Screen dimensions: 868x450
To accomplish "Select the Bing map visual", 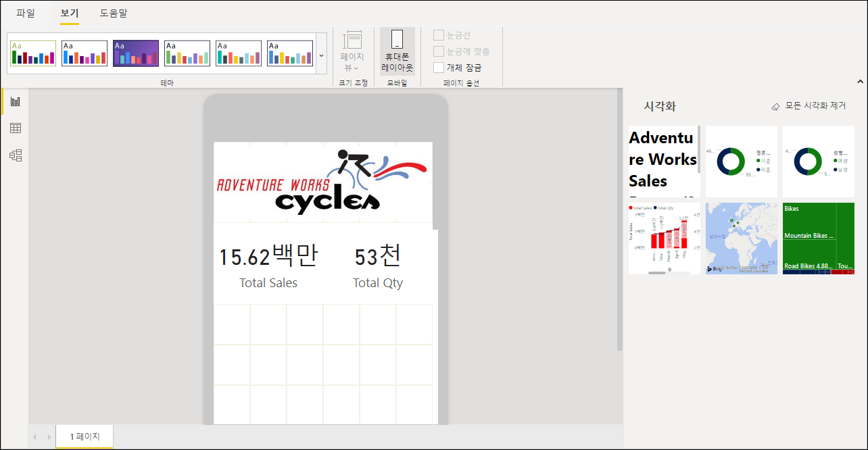I will click(742, 239).
